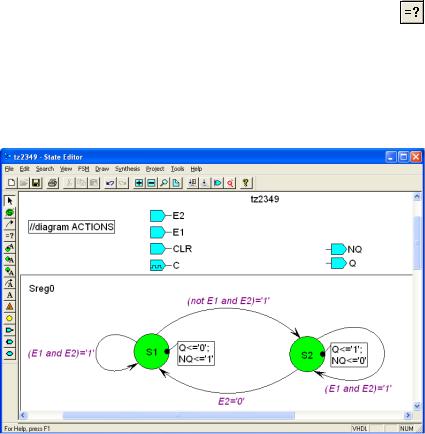425x434 pixels.
Task: Open the FSM menu
Action: (x=83, y=169)
